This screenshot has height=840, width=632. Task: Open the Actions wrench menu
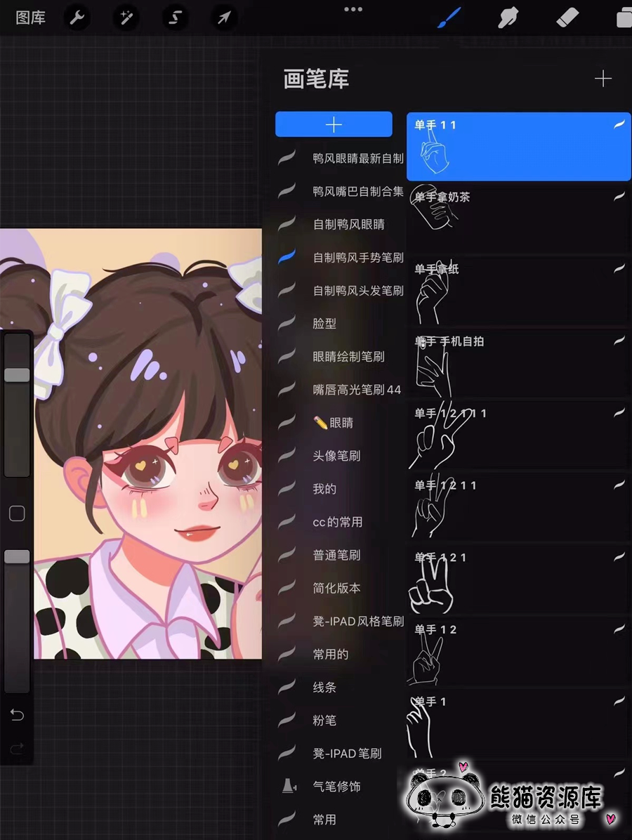[77, 18]
